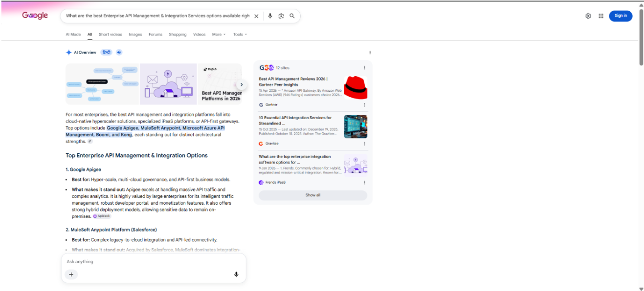Image resolution: width=644 pixels, height=291 pixels.
Task: Click the 12 sites favicon cluster
Action: (x=266, y=68)
